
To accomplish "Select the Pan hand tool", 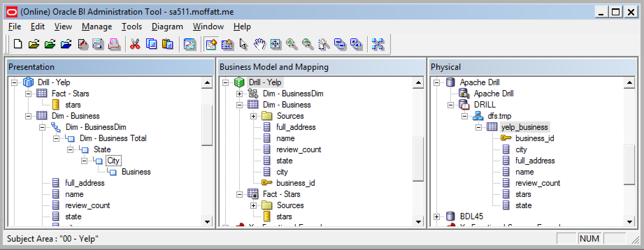I will [x=259, y=44].
